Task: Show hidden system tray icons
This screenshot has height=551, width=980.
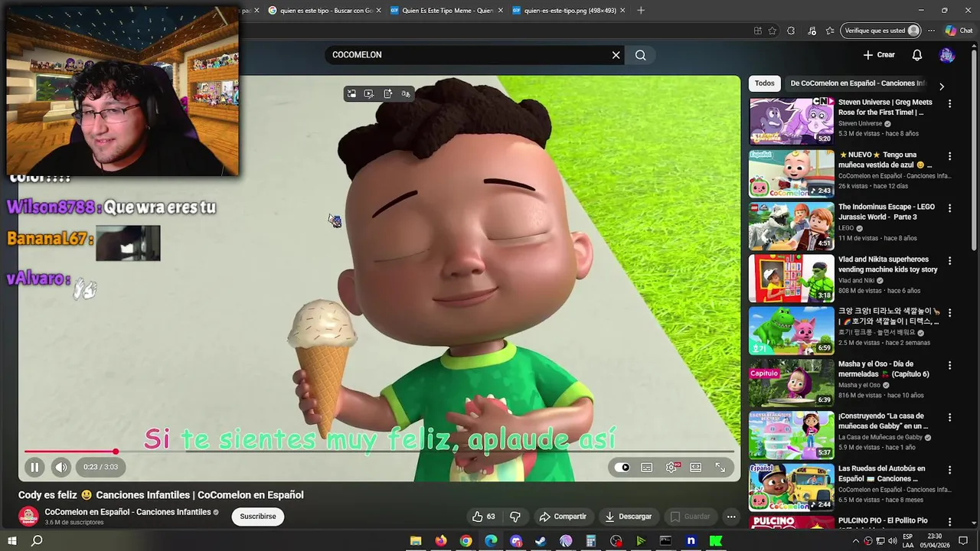Action: 856,541
